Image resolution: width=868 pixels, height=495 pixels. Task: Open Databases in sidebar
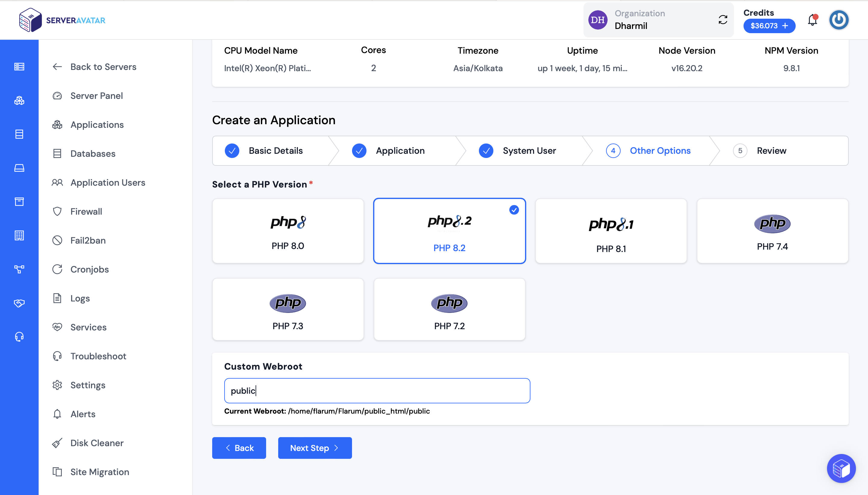[x=84, y=154]
